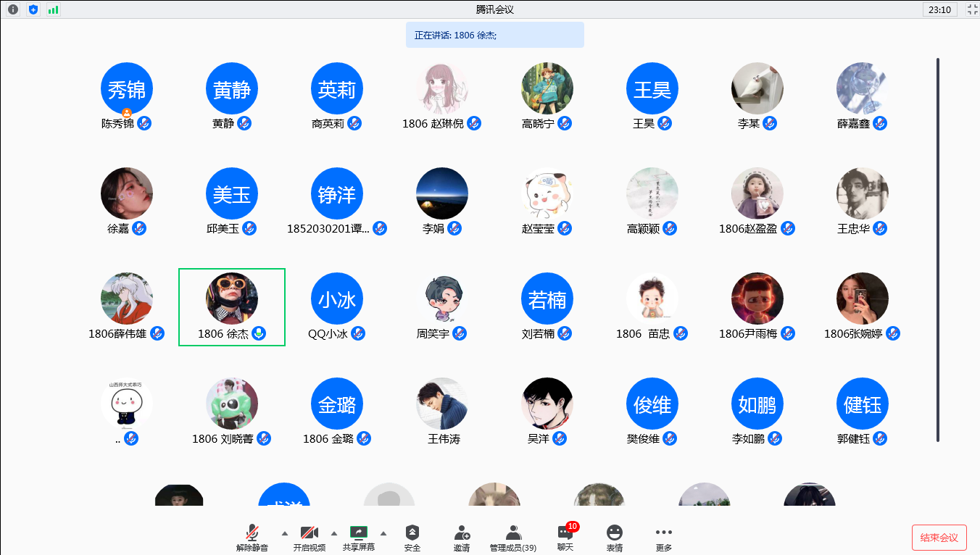Check the green network signal icon
Viewport: 980px width, 555px height.
54,9
